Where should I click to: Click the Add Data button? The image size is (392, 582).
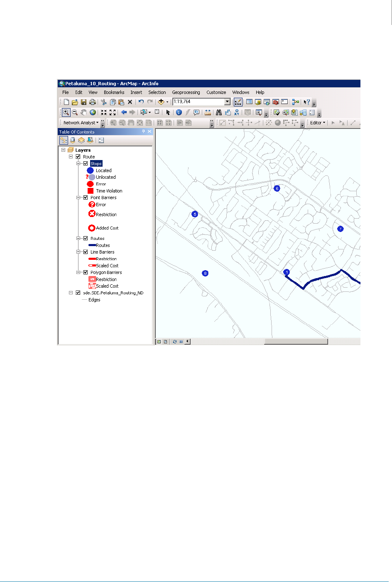[x=161, y=102]
